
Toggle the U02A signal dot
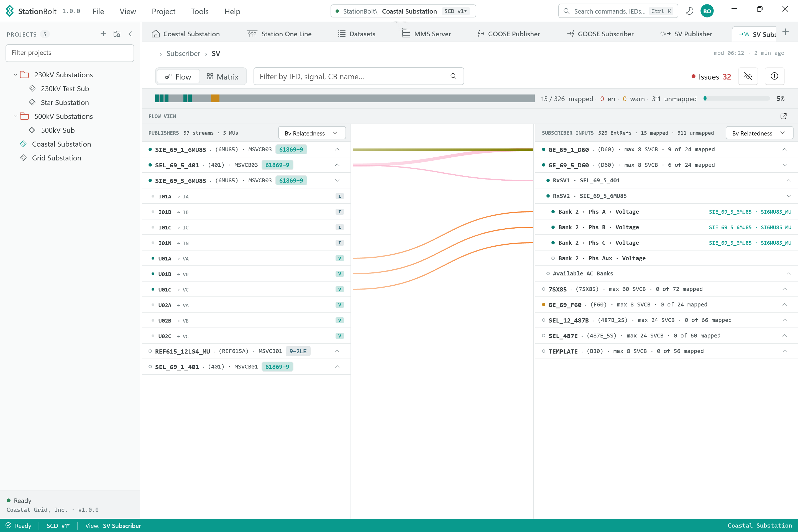point(153,305)
